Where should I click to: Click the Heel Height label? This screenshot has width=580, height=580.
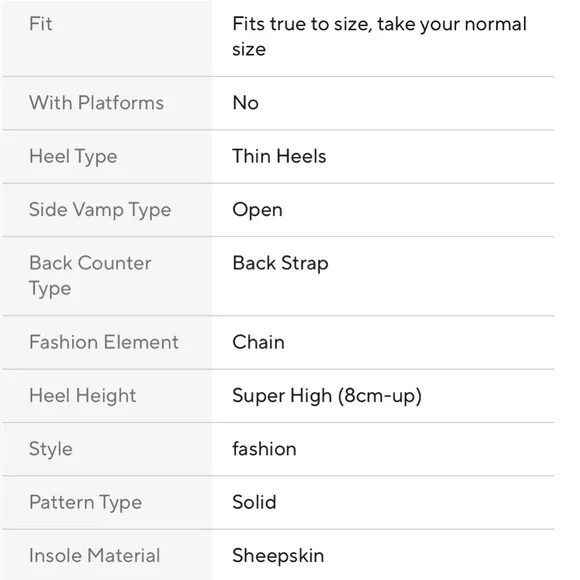tap(82, 396)
